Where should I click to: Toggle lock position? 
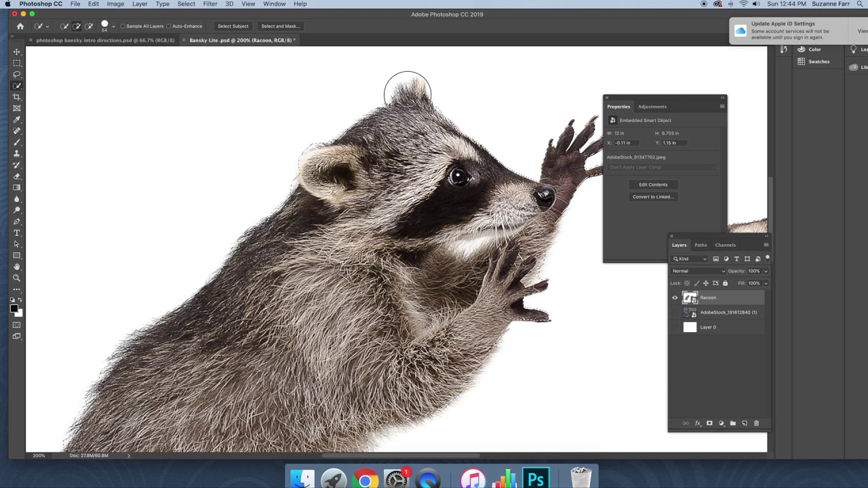706,283
